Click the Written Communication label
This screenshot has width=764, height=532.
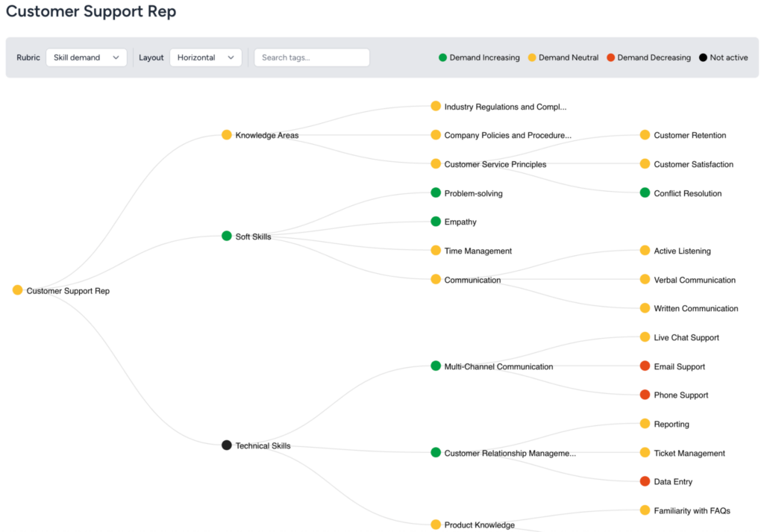click(x=696, y=308)
